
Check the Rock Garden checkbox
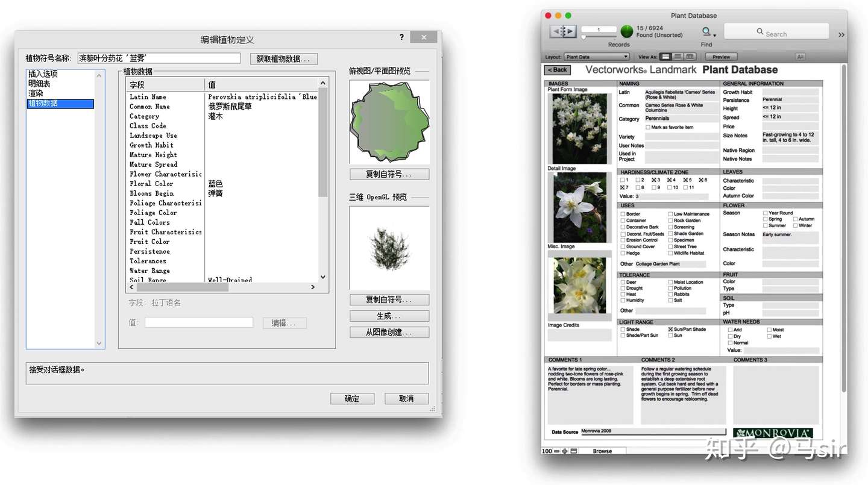point(670,221)
